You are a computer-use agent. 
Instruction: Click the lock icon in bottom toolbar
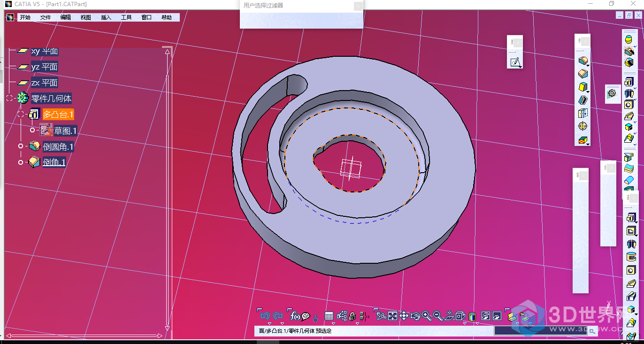point(352,316)
